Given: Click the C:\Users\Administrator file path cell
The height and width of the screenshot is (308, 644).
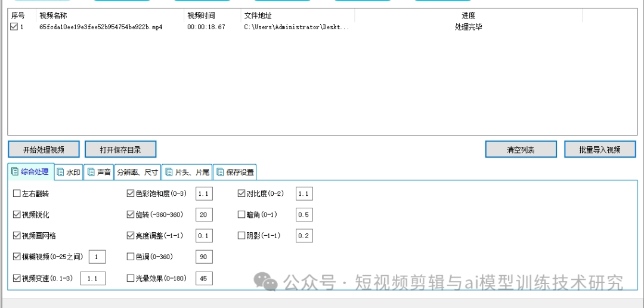Looking at the screenshot, I should pyautogui.click(x=296, y=27).
